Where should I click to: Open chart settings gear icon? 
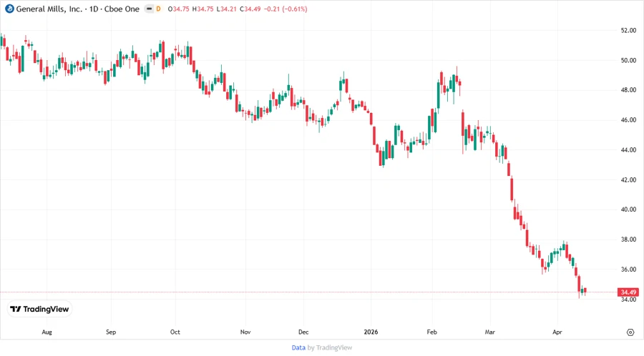(x=630, y=332)
